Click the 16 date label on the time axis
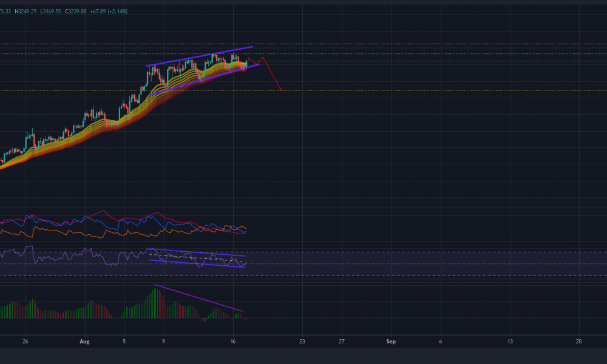This screenshot has height=364, width=607. [x=233, y=341]
